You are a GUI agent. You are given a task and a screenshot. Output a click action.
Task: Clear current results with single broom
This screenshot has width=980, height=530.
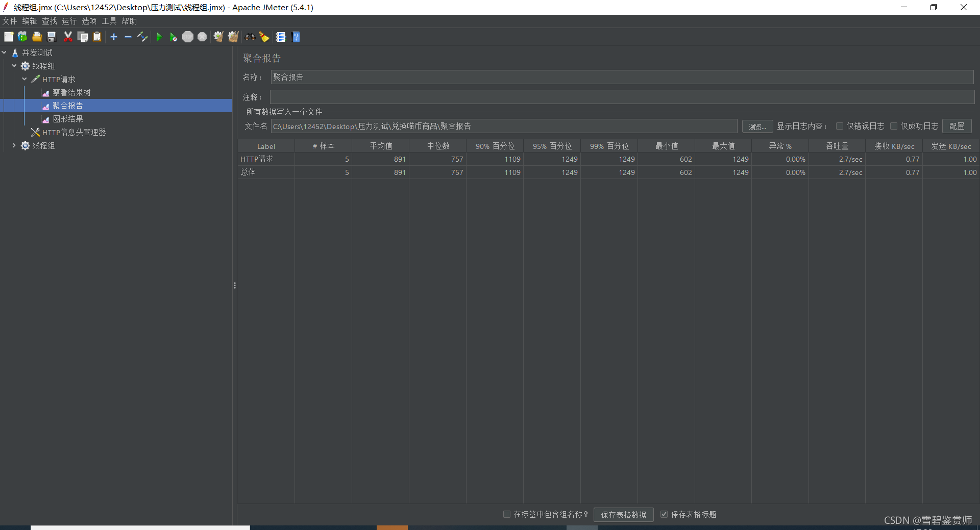tap(218, 37)
